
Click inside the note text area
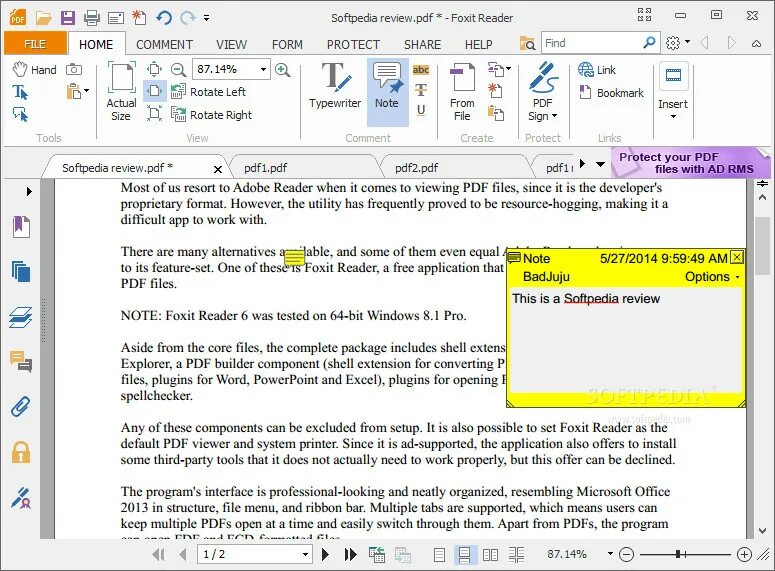click(626, 340)
